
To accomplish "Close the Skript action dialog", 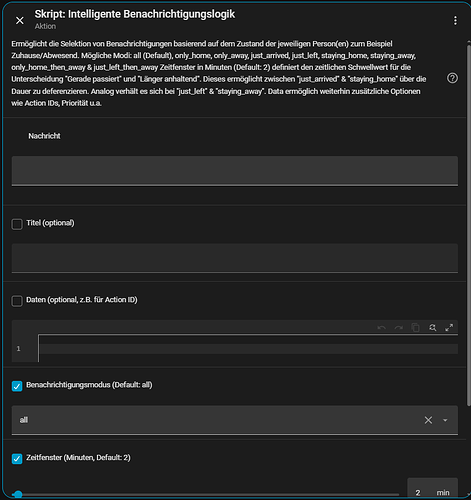I will pos(20,21).
